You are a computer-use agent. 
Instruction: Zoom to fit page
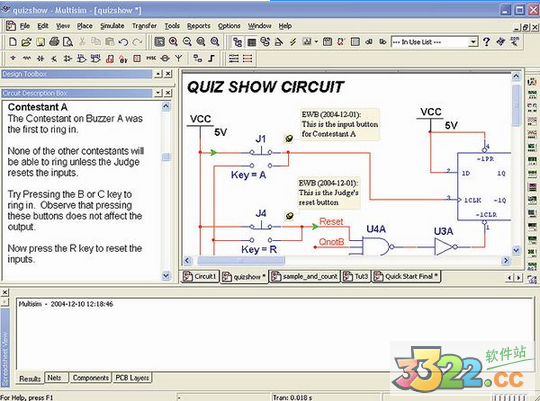coord(215,42)
